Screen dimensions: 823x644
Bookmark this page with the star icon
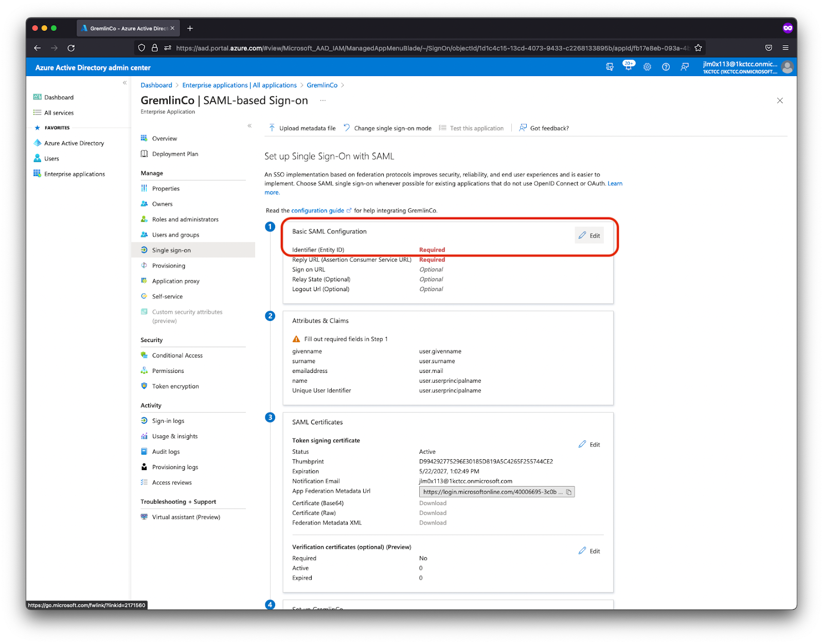(x=698, y=48)
